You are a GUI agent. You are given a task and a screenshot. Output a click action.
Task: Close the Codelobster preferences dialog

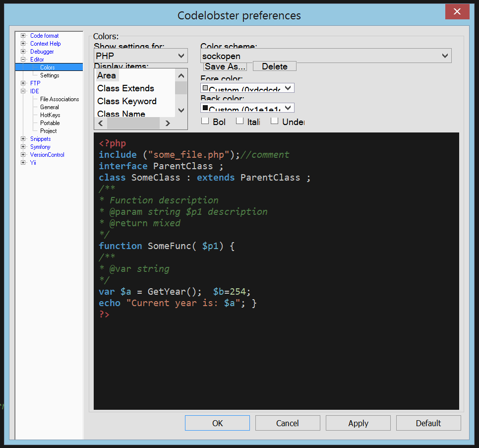click(457, 11)
